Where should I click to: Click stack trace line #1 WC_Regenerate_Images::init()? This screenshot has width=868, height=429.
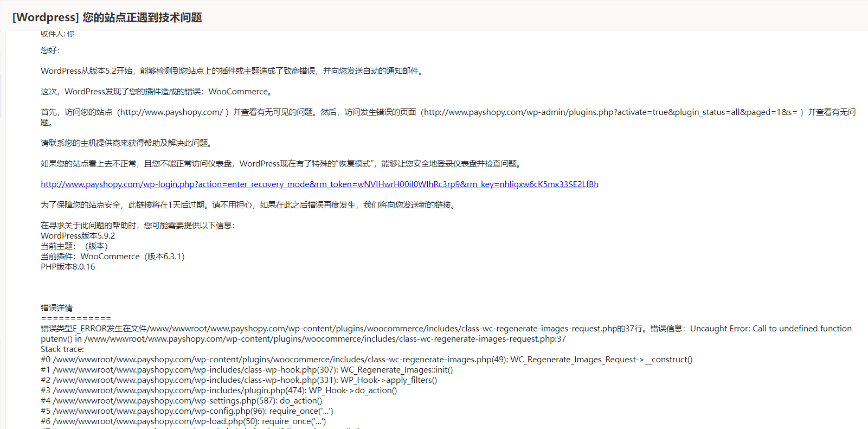[247, 370]
